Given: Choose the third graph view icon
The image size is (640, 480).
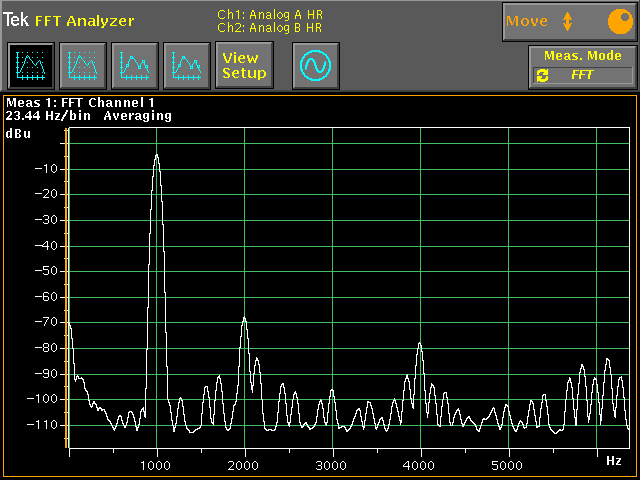Looking at the screenshot, I should point(135,66).
